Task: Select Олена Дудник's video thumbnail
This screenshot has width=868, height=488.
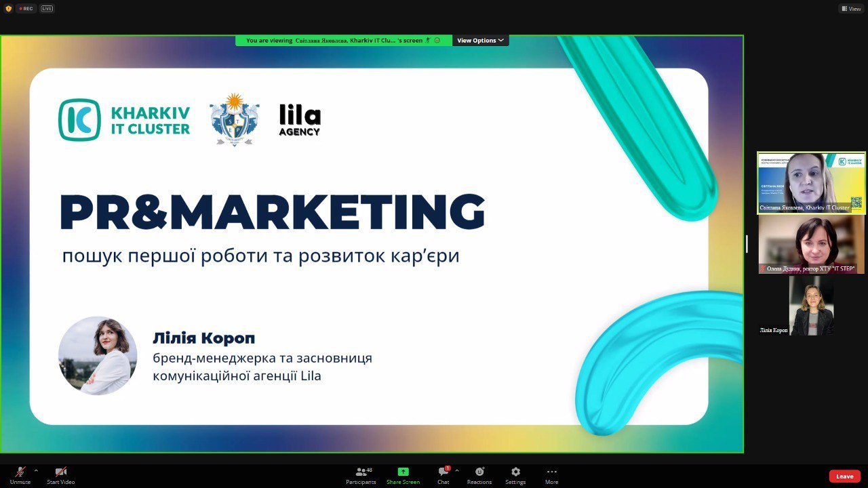Action: (x=811, y=245)
